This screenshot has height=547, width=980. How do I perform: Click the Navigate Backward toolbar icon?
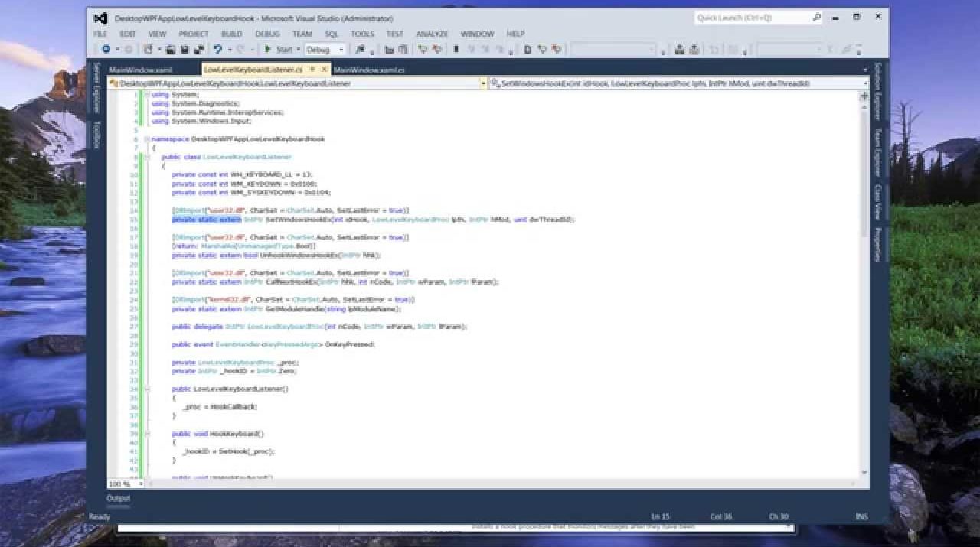coord(106,50)
